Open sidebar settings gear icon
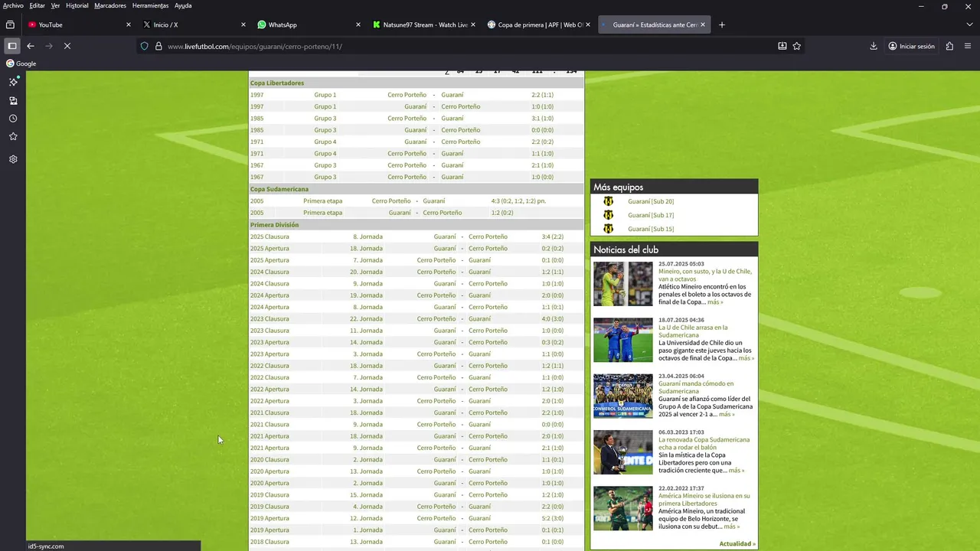This screenshot has width=980, height=551. pyautogui.click(x=13, y=159)
